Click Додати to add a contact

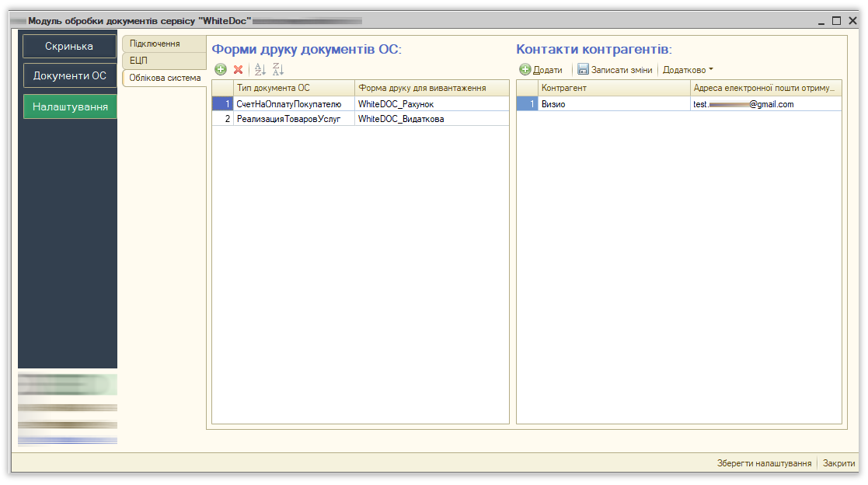[x=547, y=70]
